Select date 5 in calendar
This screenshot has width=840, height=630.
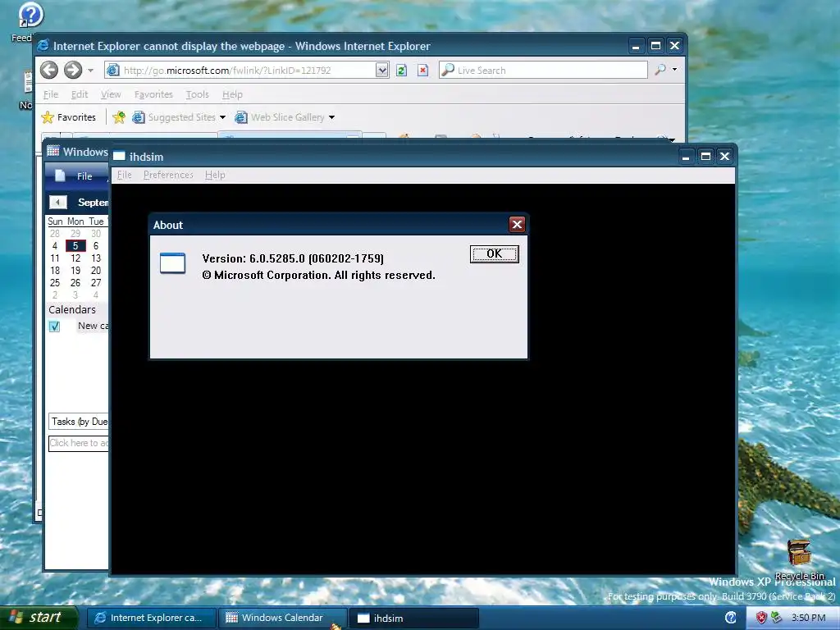(75, 246)
